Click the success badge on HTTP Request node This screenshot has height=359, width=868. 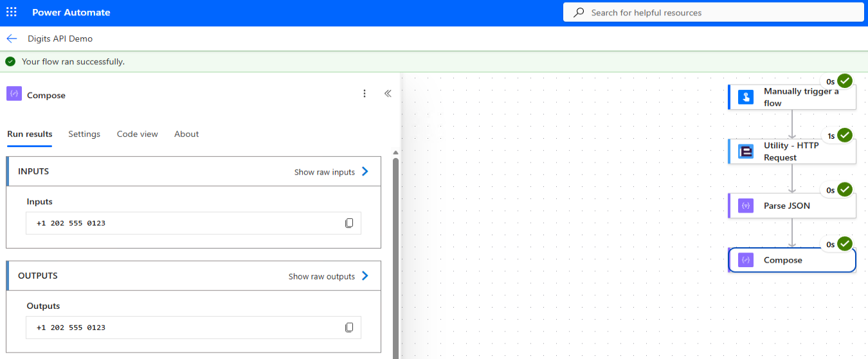point(845,136)
